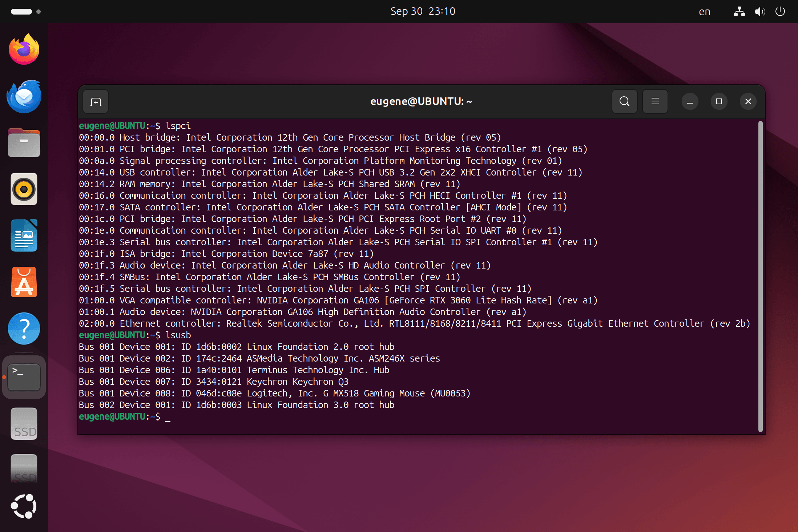Open the terminal hamburger menu
Viewport: 798px width, 532px height.
click(x=655, y=101)
